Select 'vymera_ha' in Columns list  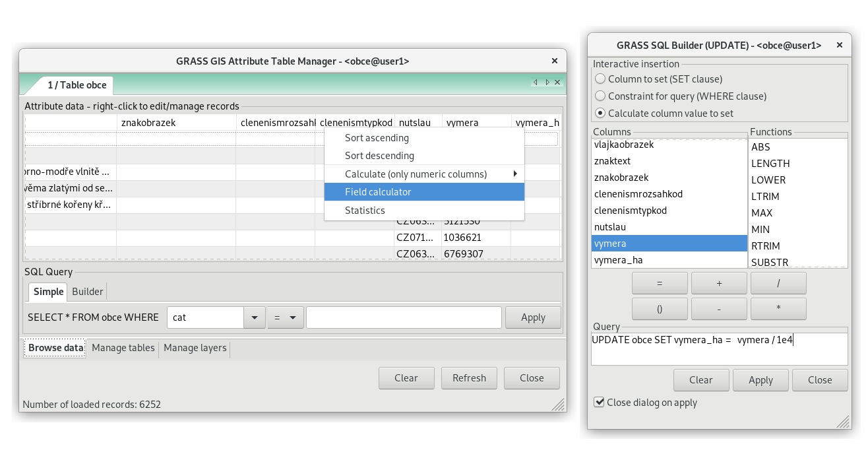pos(669,260)
